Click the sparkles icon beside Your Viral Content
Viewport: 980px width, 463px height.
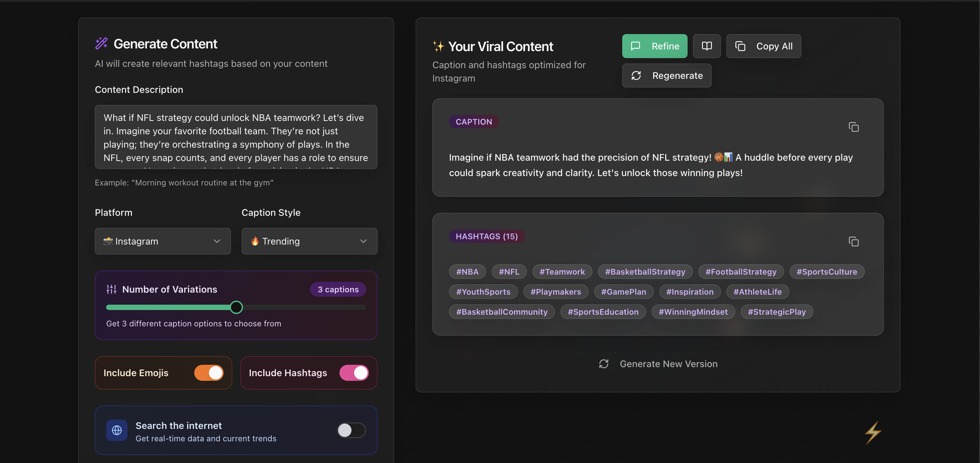pos(438,46)
